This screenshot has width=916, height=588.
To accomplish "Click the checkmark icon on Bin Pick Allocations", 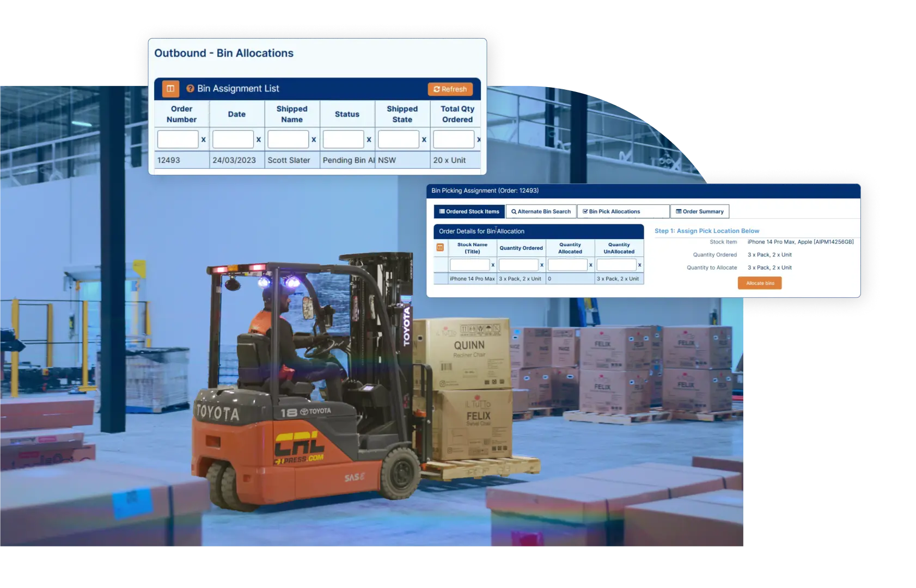I will pos(584,211).
